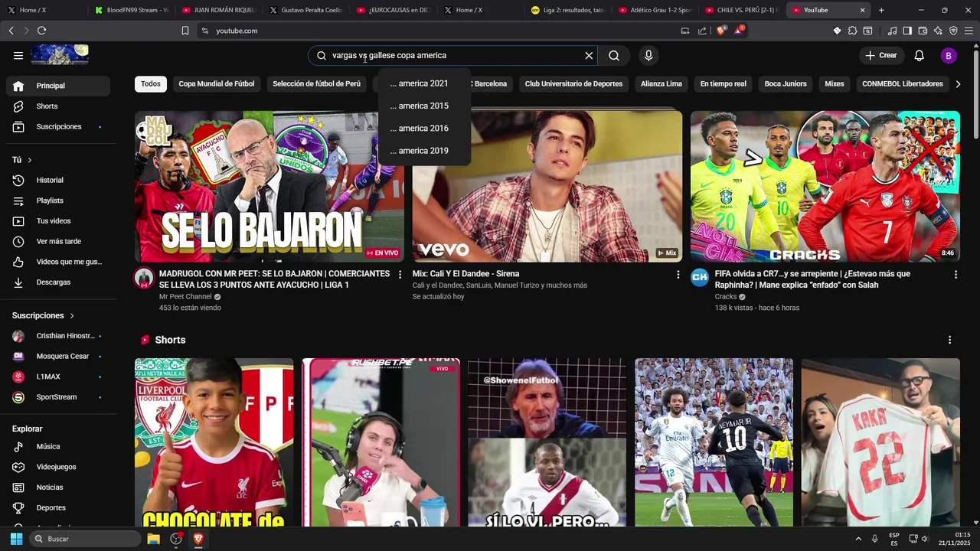Open Historial in the sidebar

pos(58,180)
